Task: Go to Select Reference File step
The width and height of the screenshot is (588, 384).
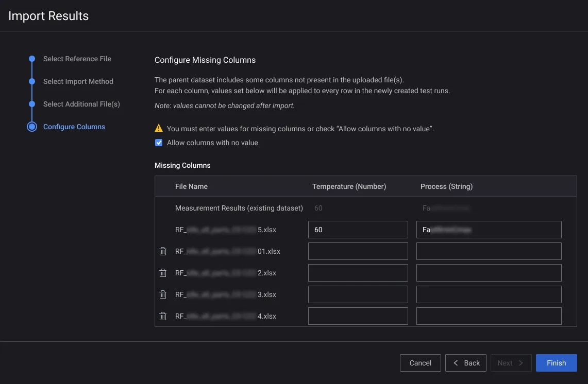Action: 77,59
